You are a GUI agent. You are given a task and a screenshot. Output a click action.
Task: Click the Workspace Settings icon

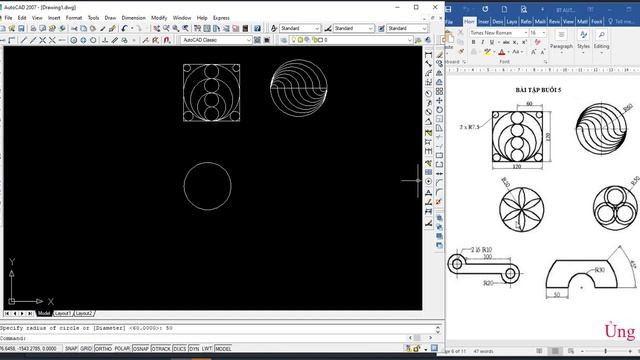tap(257, 40)
